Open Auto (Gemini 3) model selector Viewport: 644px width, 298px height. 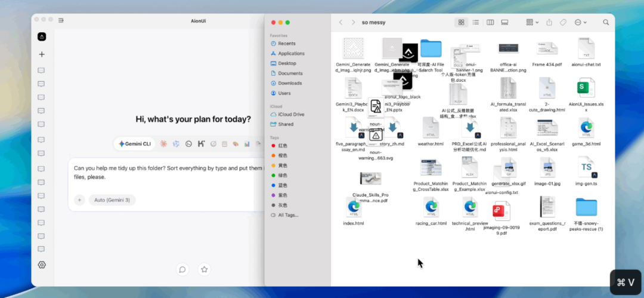coord(112,200)
